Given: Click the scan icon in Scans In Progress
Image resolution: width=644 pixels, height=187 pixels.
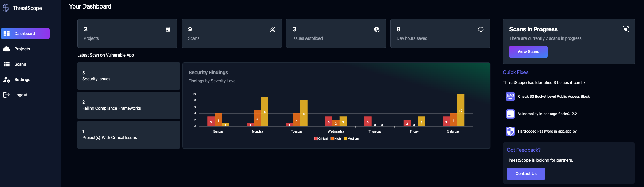Looking at the screenshot, I should 626,29.
